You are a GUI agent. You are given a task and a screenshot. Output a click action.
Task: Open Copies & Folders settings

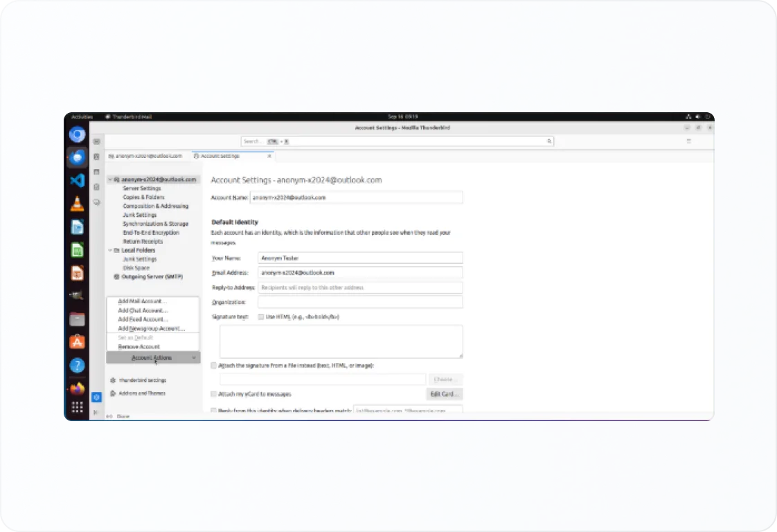tap(144, 197)
